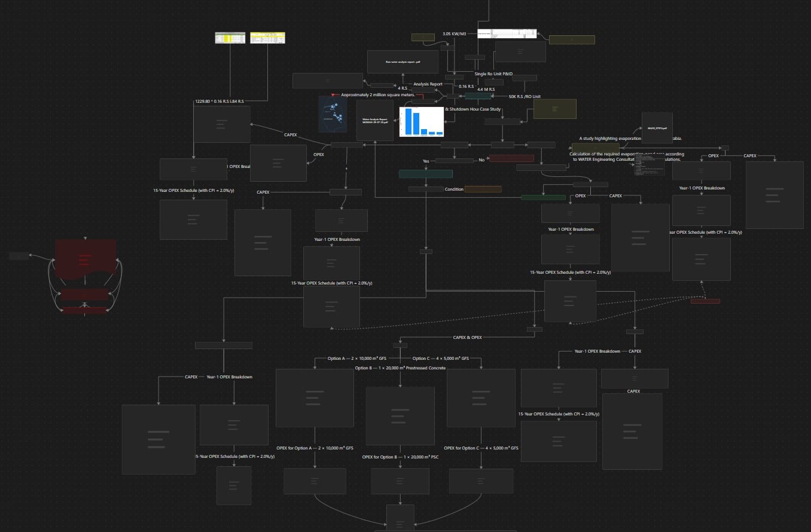Click the yellow-highlighted spreadsheet thumbnail

(267, 38)
